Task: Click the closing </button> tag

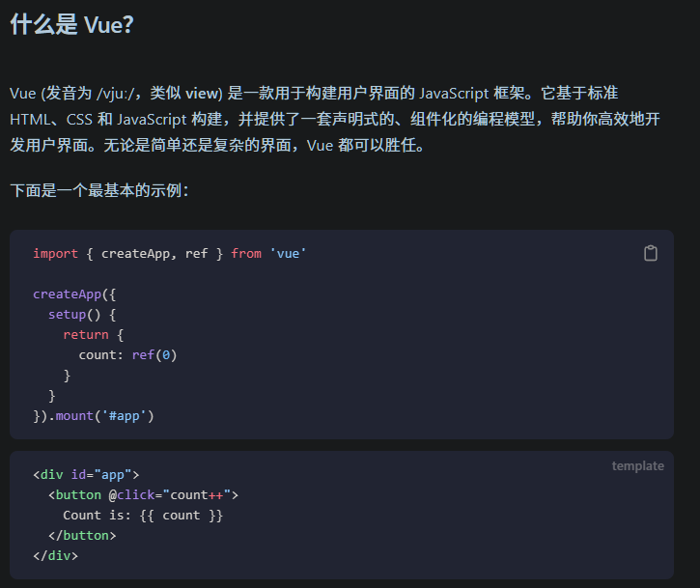Action: coord(82,535)
